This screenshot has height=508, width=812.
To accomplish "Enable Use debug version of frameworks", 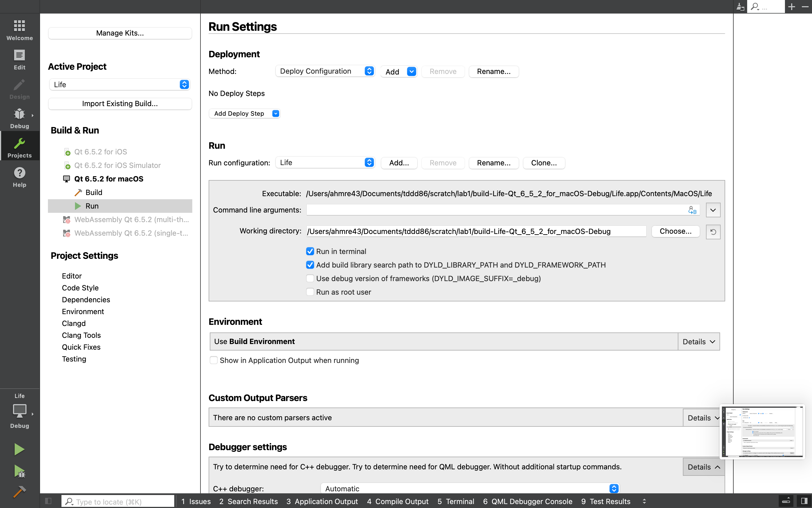I will tap(310, 278).
